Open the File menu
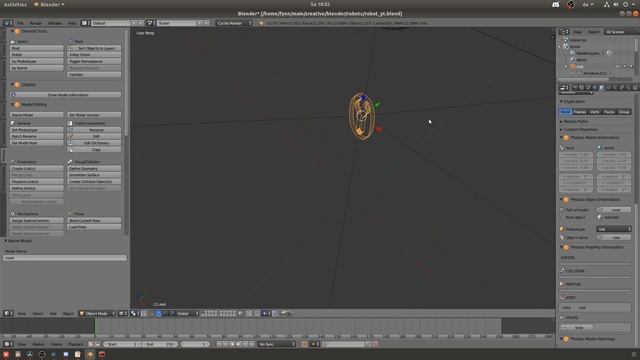640x360 pixels. (20, 23)
